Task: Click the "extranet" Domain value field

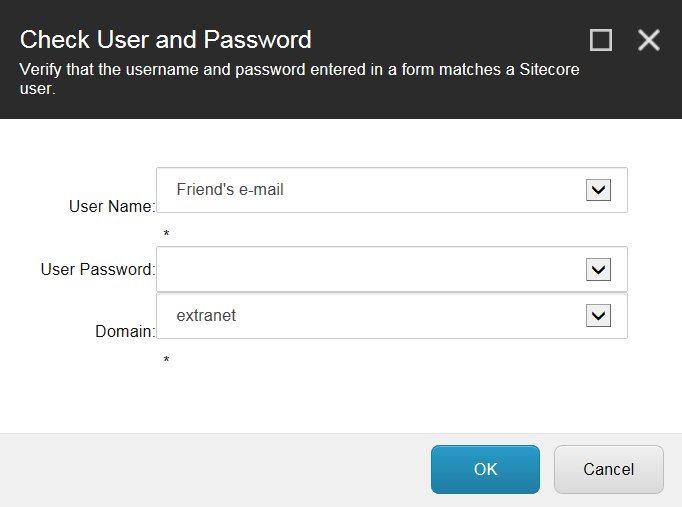Action: click(391, 316)
